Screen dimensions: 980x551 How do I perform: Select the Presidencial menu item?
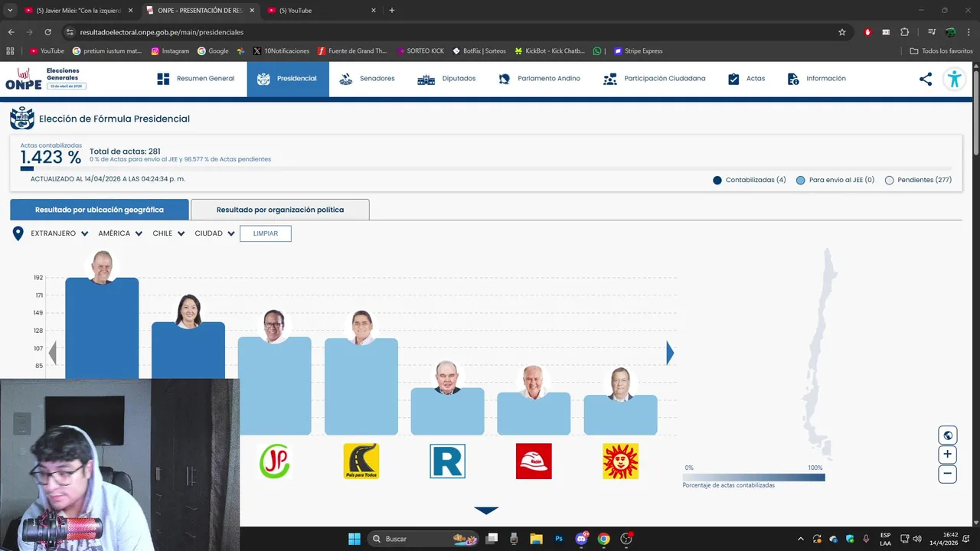(288, 79)
